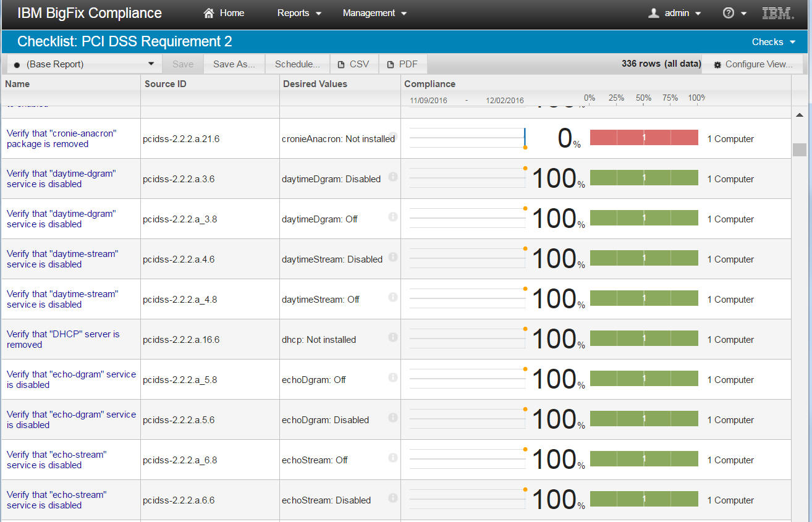Click the green compliance bar in the DHCP row
This screenshot has width=812, height=522.
[x=644, y=339]
